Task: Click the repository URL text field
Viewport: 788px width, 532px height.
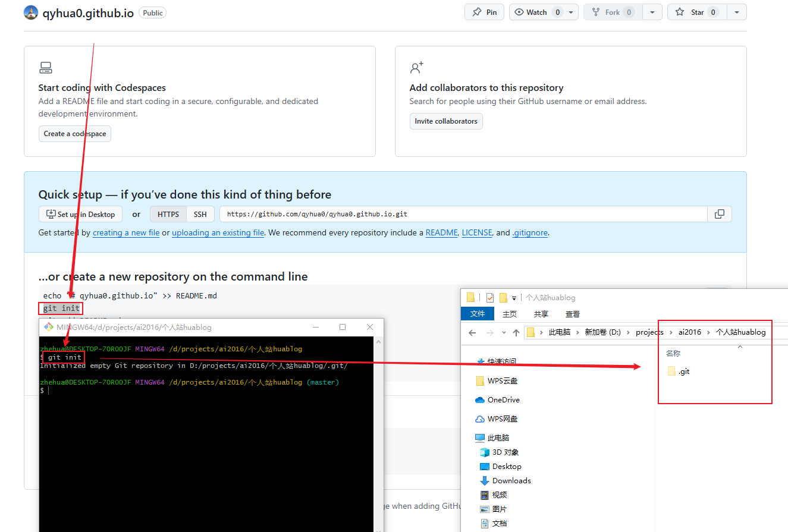Action: (463, 214)
